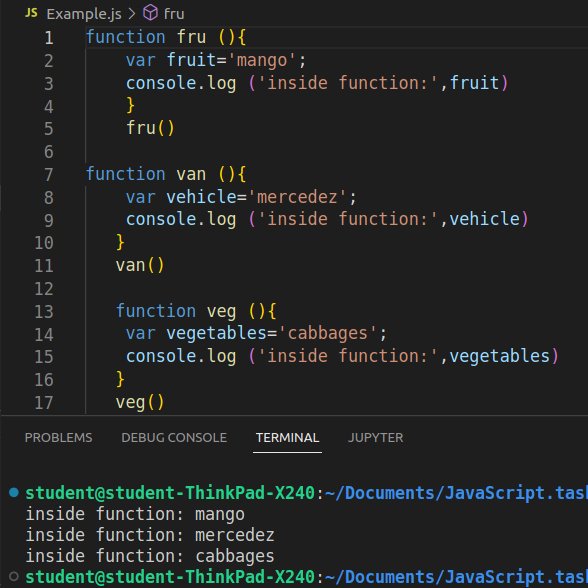This screenshot has width=588, height=588.
Task: Click line number 17 in gutter
Action: pos(44,403)
